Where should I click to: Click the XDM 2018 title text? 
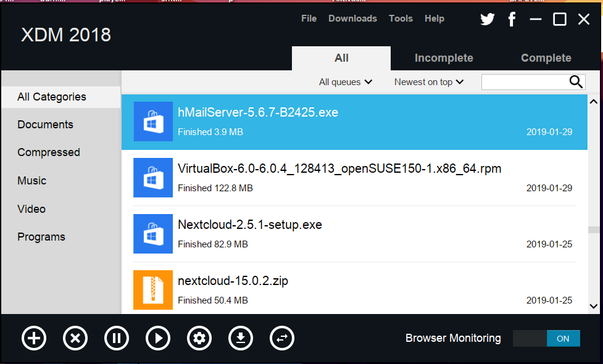click(x=66, y=35)
